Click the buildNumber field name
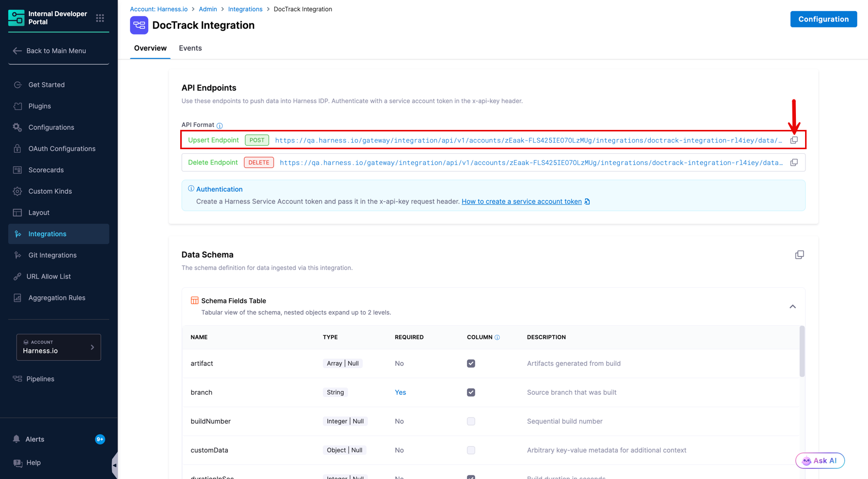The width and height of the screenshot is (868, 479). pyautogui.click(x=211, y=421)
